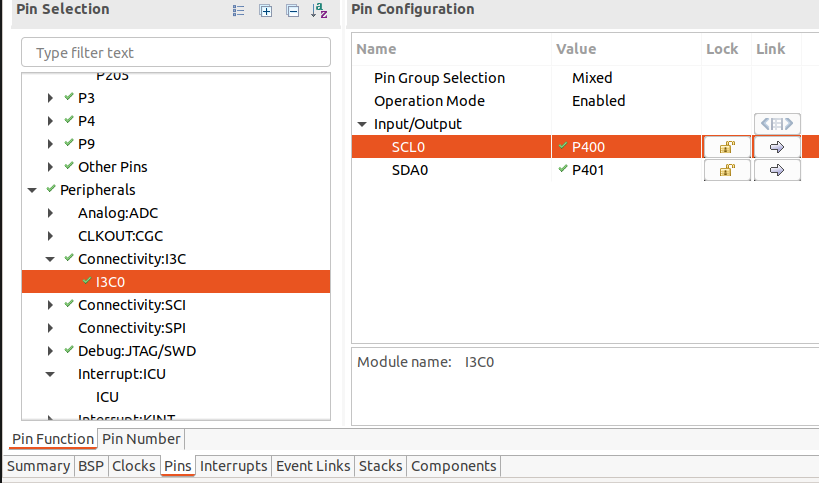Collapse the Input/Output group
Screen dimensions: 819x483
362,124
